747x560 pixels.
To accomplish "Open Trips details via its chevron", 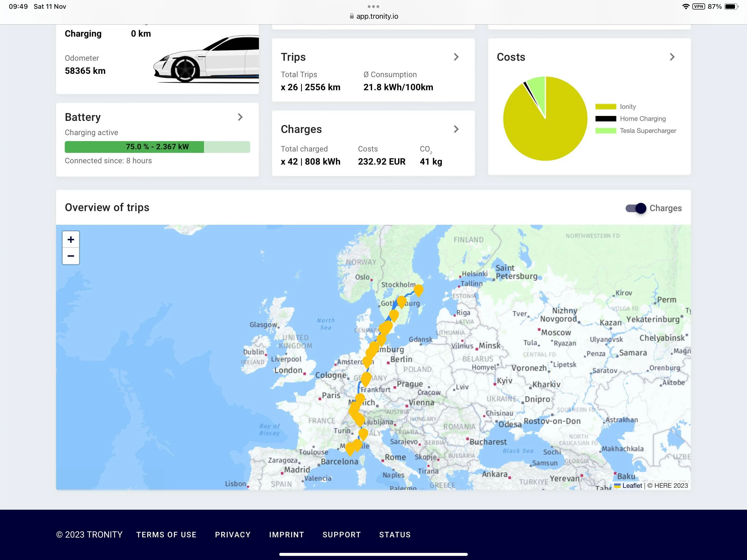I will point(456,57).
